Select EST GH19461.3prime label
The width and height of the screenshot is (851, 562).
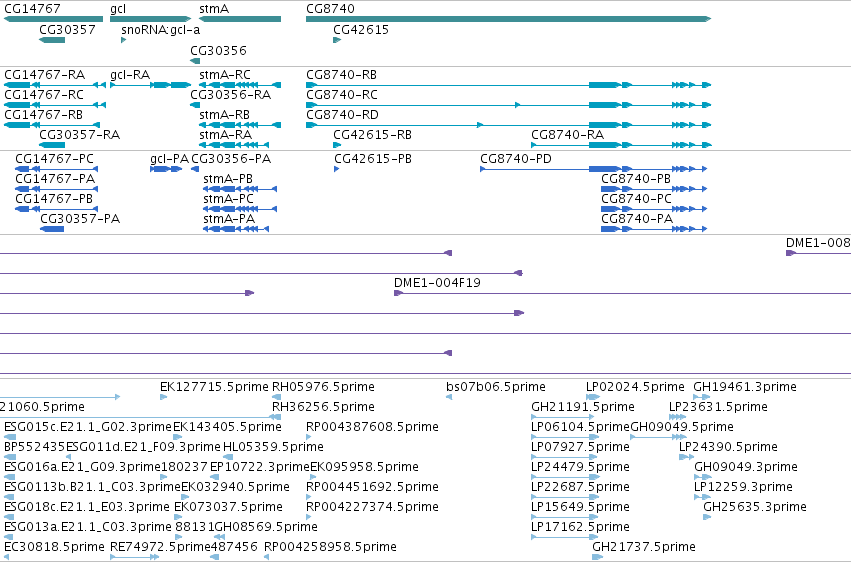coord(745,387)
